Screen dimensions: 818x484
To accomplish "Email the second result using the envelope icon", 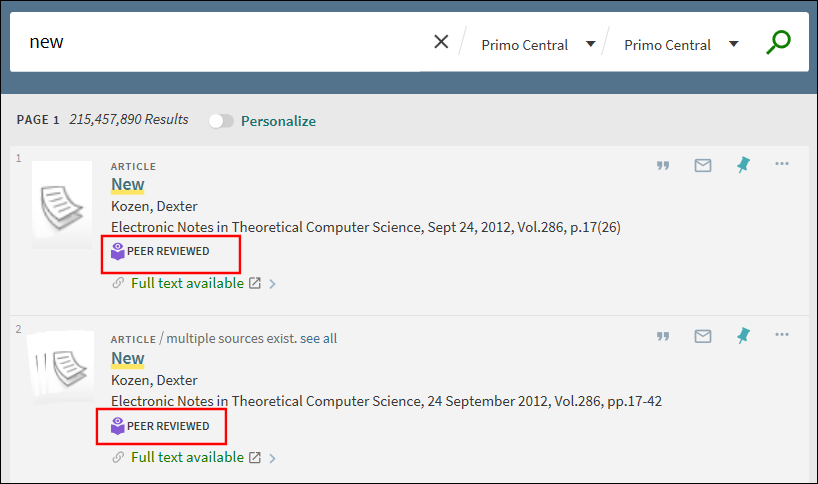I will coord(703,337).
